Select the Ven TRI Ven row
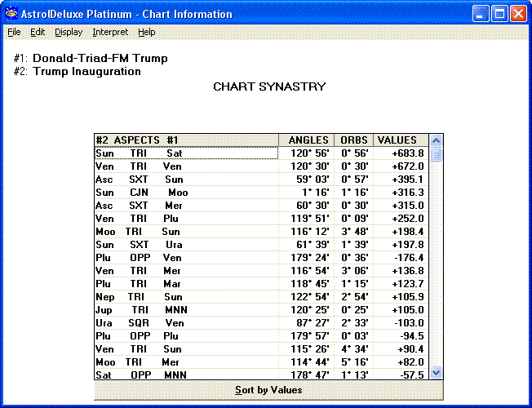This screenshot has height=408, width=532. (x=261, y=166)
